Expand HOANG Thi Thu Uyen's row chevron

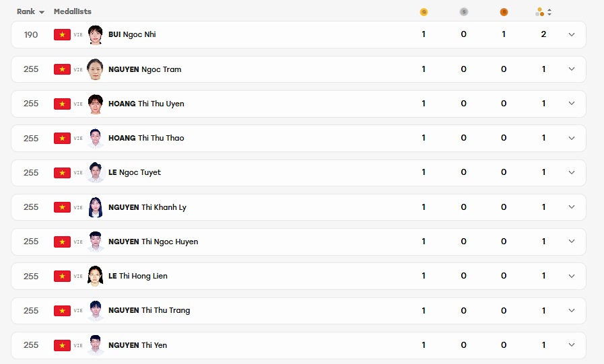coord(572,104)
